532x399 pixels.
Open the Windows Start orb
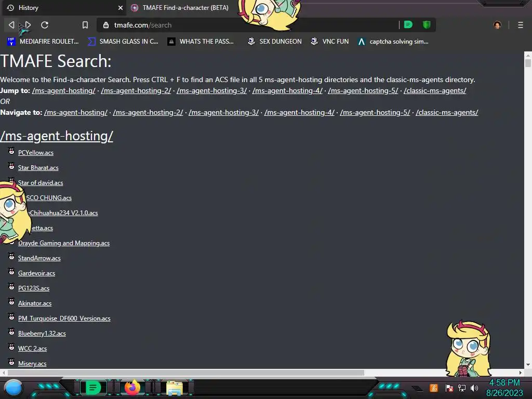(x=14, y=388)
